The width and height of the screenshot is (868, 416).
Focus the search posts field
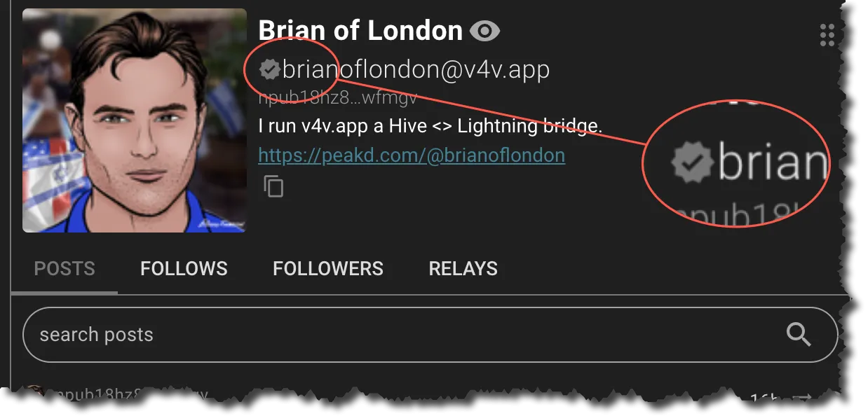tap(407, 335)
